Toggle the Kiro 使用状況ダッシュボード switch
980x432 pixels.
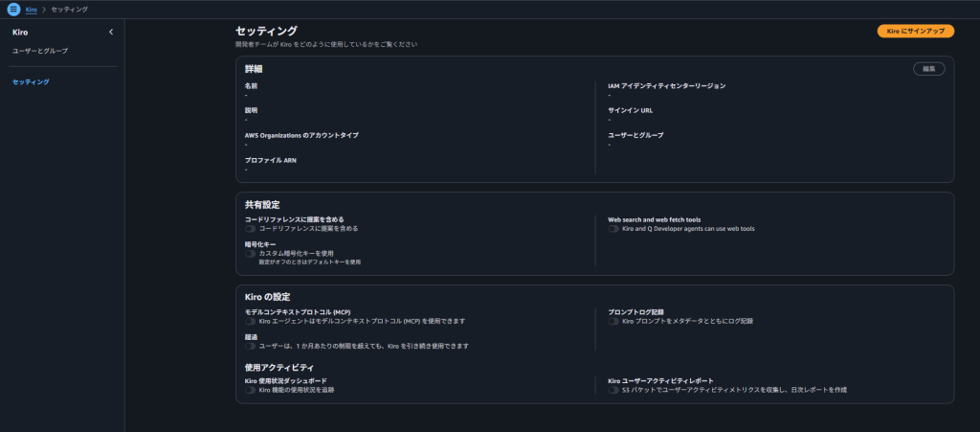tap(251, 390)
